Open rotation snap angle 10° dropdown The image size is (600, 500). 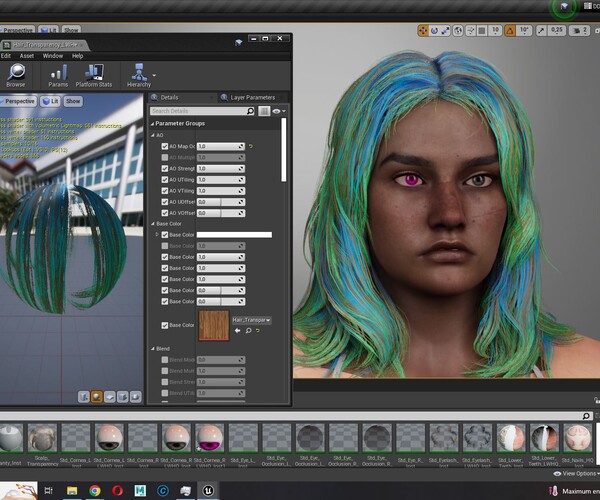click(524, 30)
